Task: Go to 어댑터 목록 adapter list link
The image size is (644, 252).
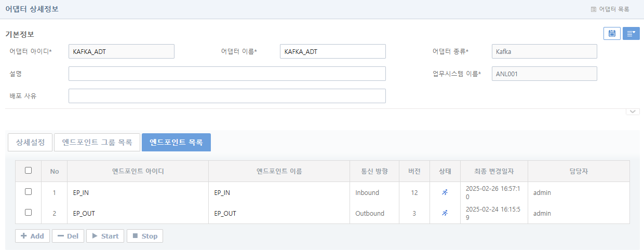Action: (610, 9)
